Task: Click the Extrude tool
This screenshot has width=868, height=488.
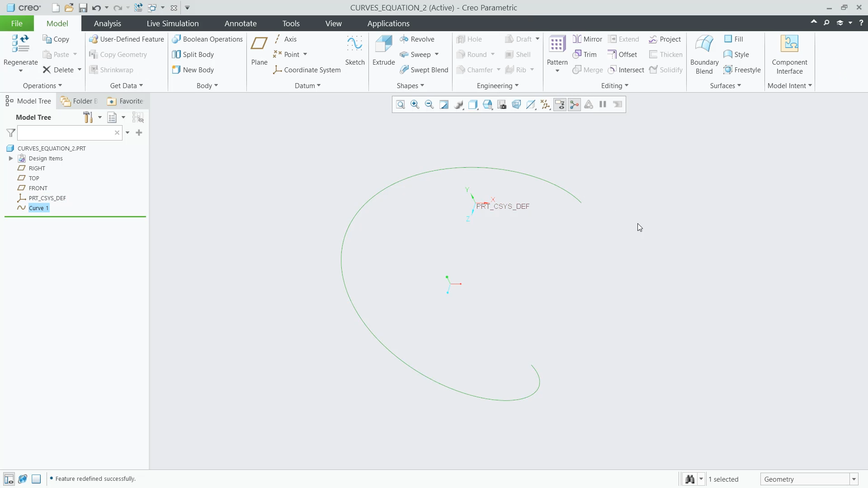Action: tap(384, 51)
